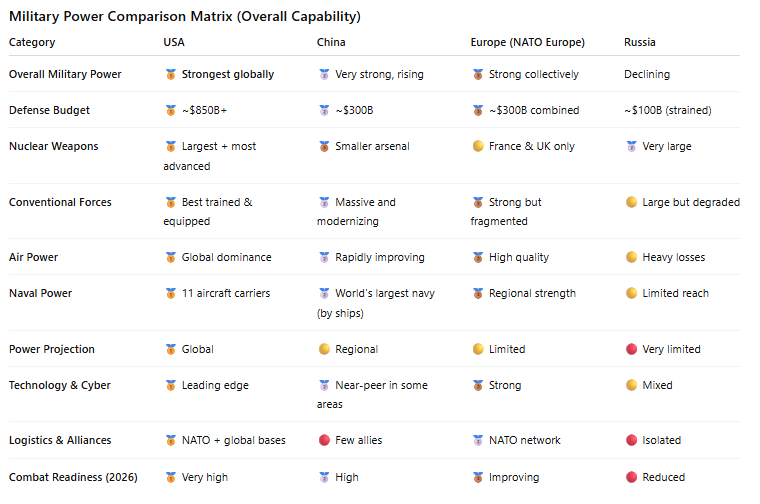Click the bronze medal beside Improving

[x=478, y=477]
